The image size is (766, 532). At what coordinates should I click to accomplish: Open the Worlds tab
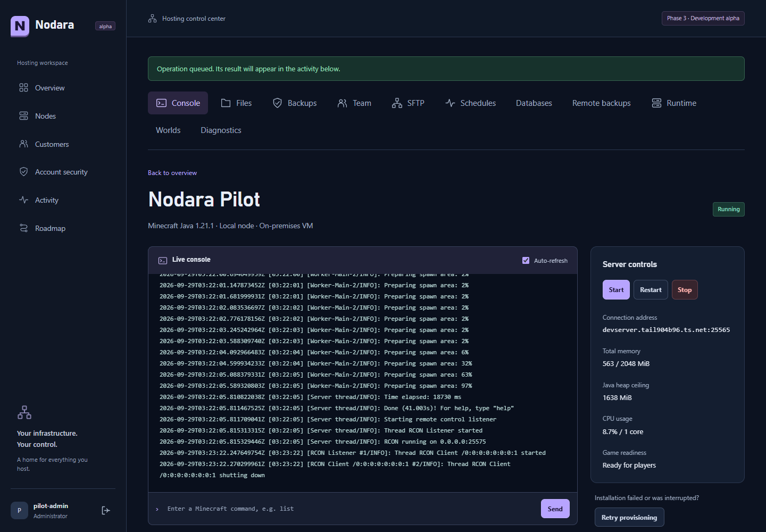[168, 130]
